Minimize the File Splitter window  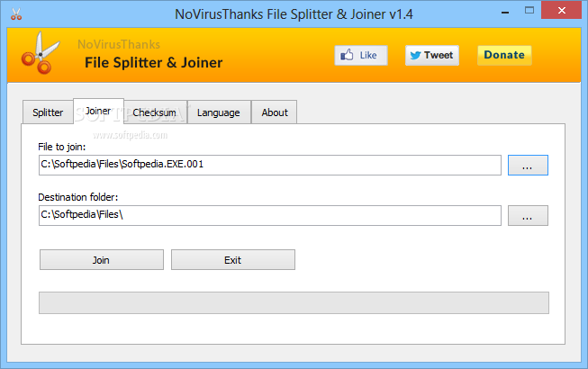[505, 12]
